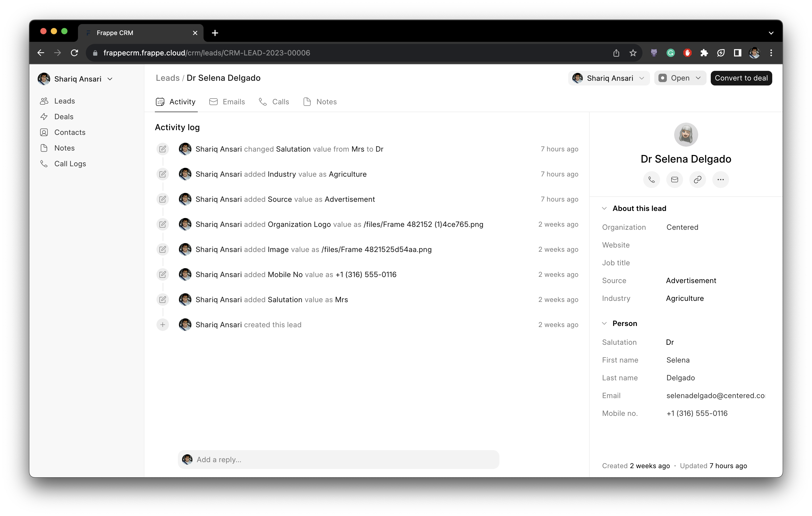
Task: Copy the lead link using the link icon
Action: (x=698, y=180)
